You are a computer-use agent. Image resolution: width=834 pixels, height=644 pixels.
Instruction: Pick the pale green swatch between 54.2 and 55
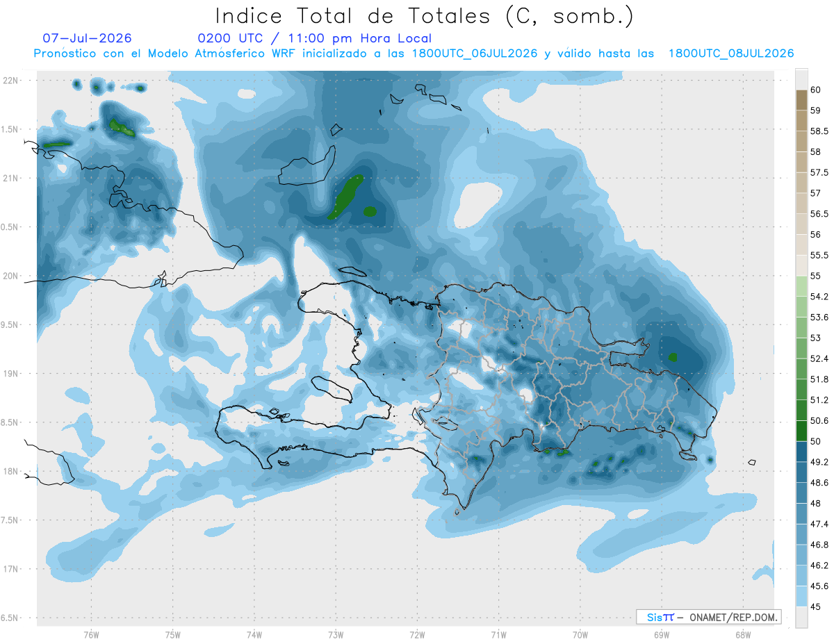[801, 286]
